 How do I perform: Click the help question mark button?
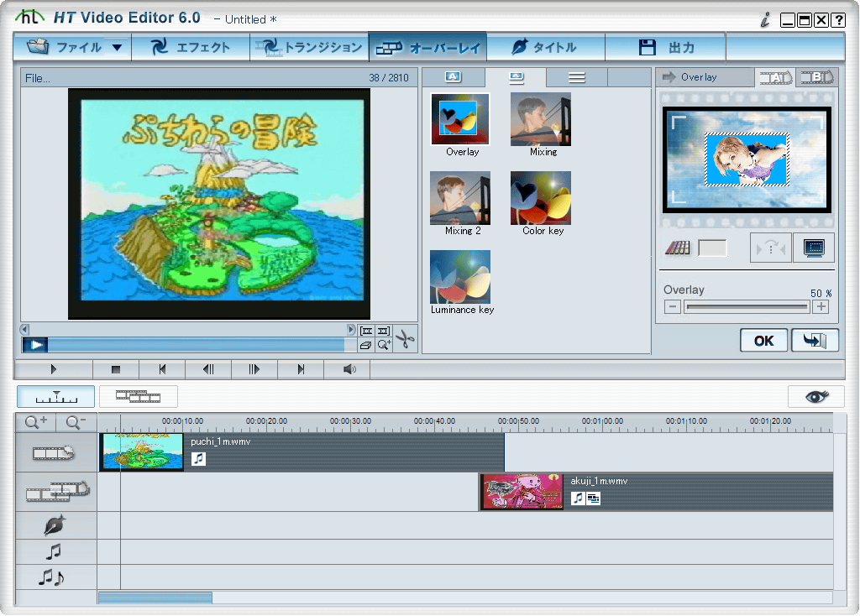point(838,20)
